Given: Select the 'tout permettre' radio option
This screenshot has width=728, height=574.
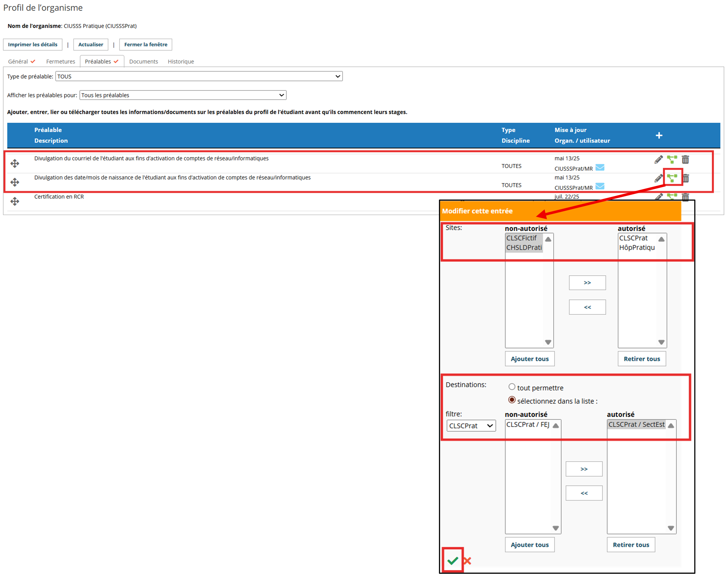Looking at the screenshot, I should [x=512, y=387].
